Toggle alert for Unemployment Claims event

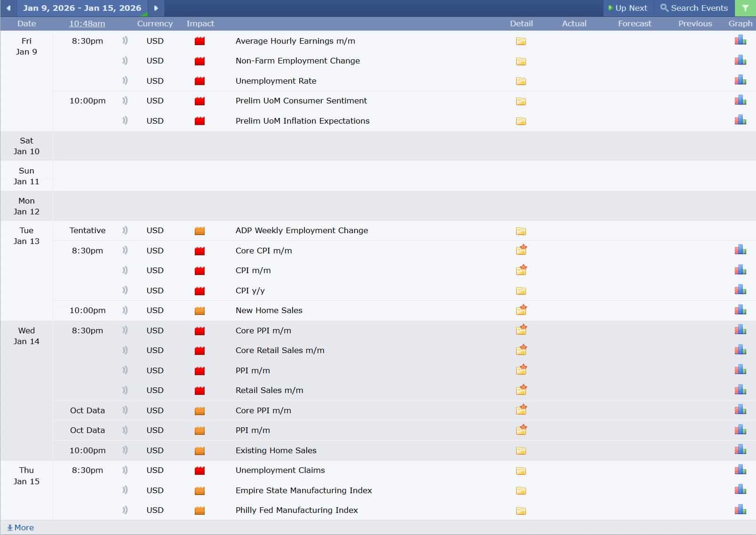coord(125,470)
